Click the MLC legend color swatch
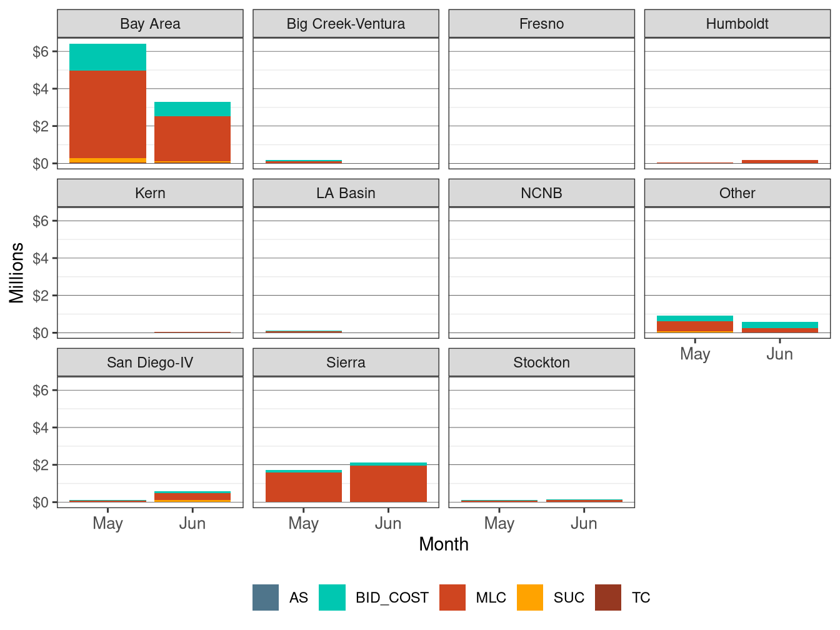The image size is (840, 630). pos(452,597)
